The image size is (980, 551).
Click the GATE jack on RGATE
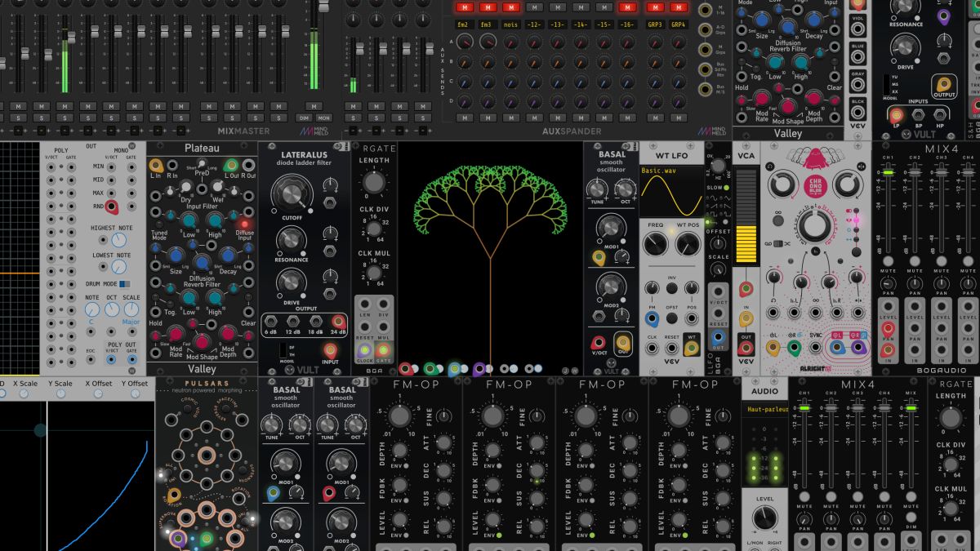385,351
